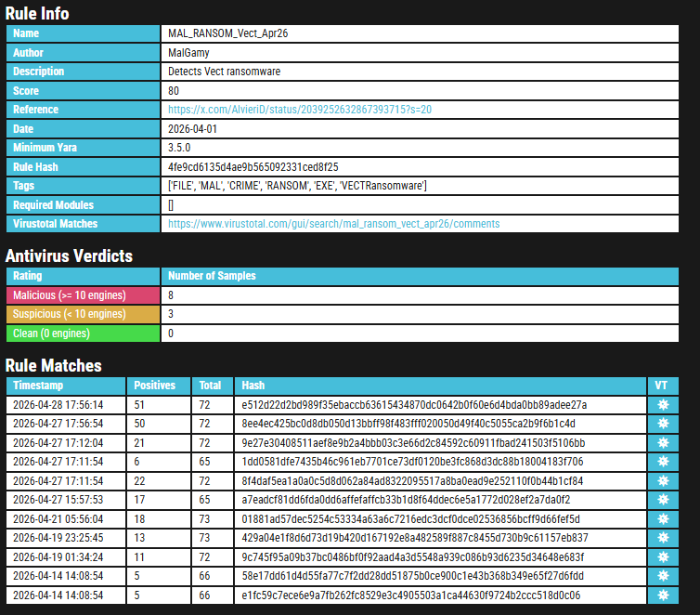Click positives value 50
Screen dimensions: 700x615
tap(139, 424)
